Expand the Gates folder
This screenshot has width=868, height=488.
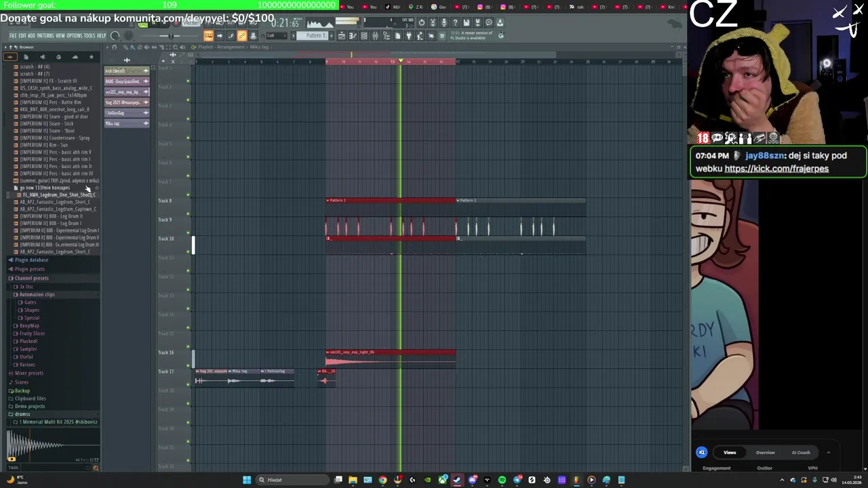30,302
